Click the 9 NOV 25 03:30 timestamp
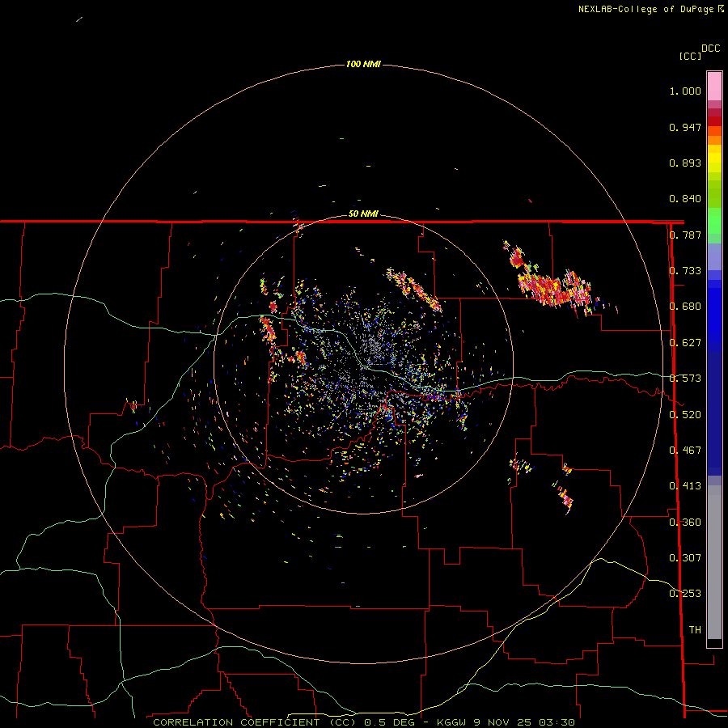This screenshot has height=728, width=728. (x=525, y=722)
